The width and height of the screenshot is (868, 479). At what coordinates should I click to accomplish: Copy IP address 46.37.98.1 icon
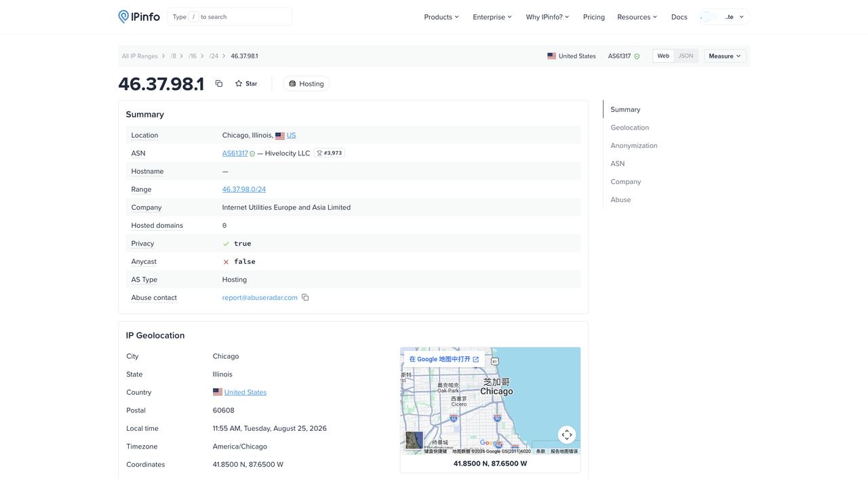218,83
